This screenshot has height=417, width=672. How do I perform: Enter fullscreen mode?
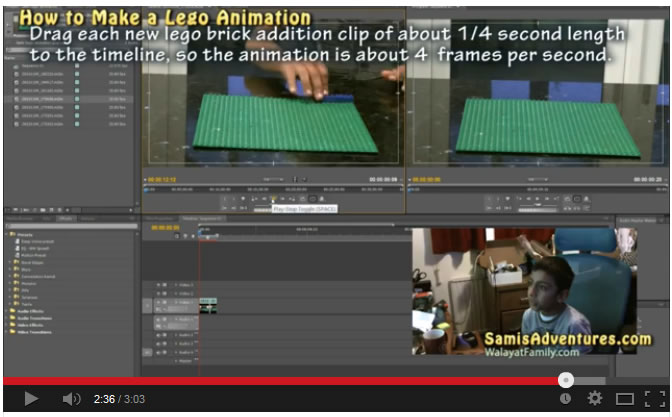pos(655,399)
